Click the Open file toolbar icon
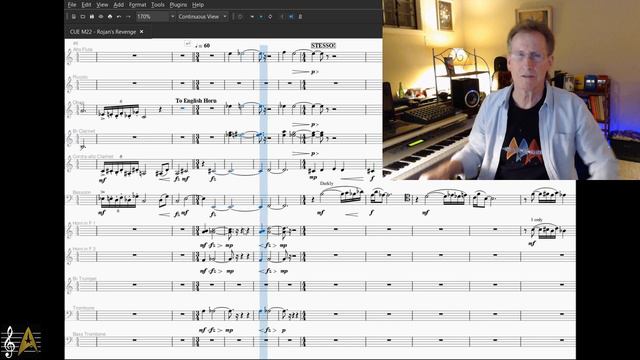Screen dimensions: 640x360 [82, 17]
